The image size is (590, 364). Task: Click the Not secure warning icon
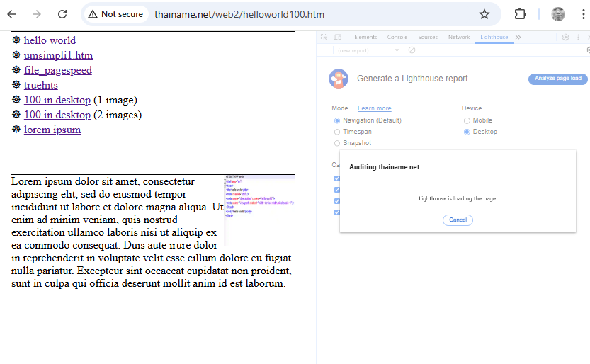click(93, 14)
